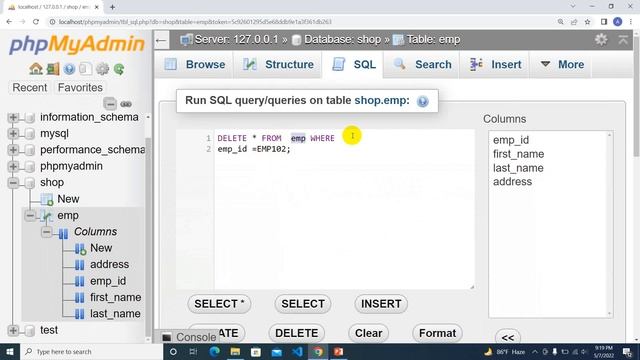Click the phpMyAdmin Home icon
The width and height of the screenshot is (640, 360).
36,69
